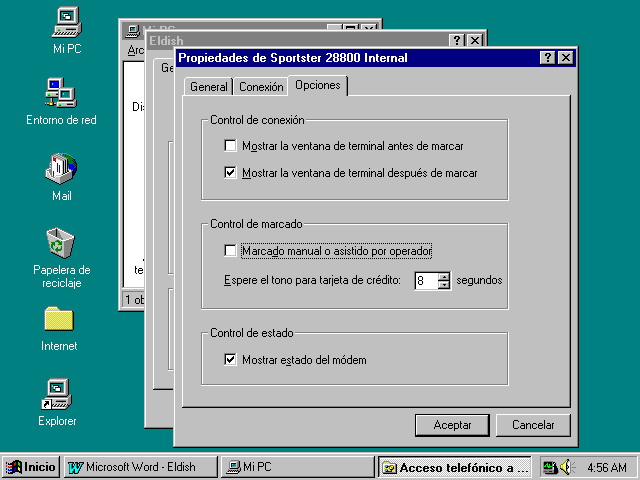Decrease credit card tone wait seconds

pos(444,284)
